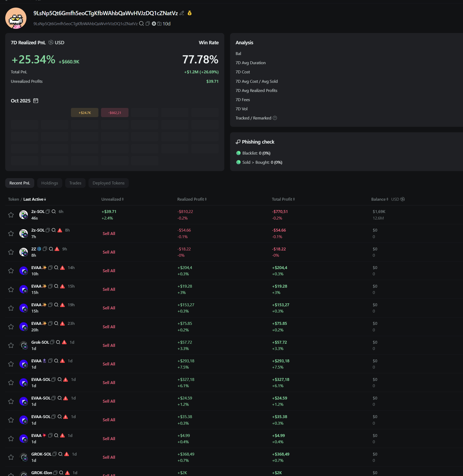Open the Oct 2025 calendar picker
The height and width of the screenshot is (476, 463).
(x=36, y=101)
